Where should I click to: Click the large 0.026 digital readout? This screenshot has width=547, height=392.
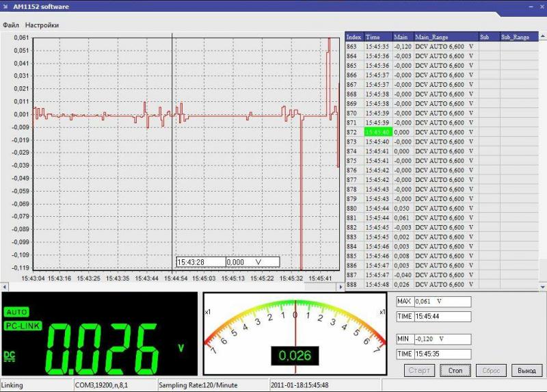point(102,349)
